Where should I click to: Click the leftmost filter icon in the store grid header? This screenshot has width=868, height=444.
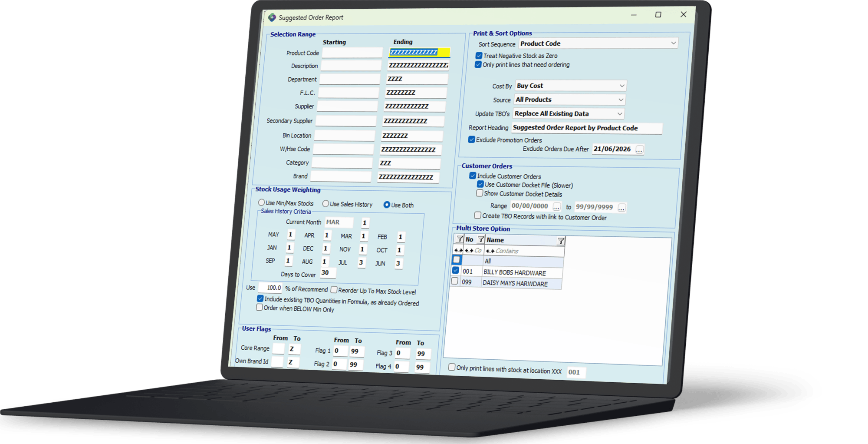click(459, 239)
